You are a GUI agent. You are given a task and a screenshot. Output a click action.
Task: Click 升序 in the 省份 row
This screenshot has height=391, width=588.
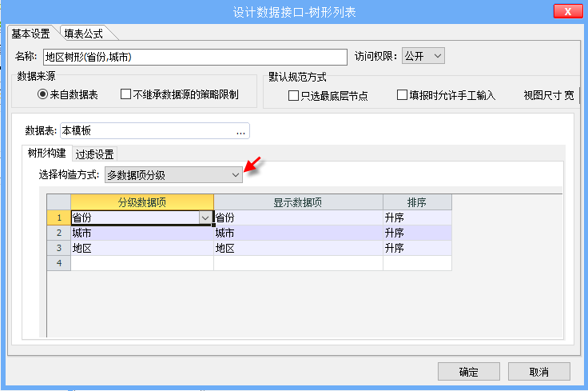[417, 217]
